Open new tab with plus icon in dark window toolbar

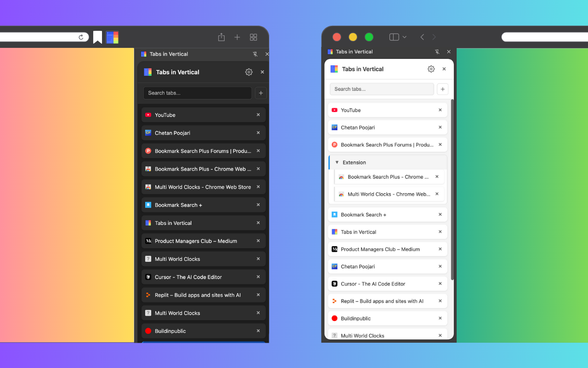coord(237,37)
